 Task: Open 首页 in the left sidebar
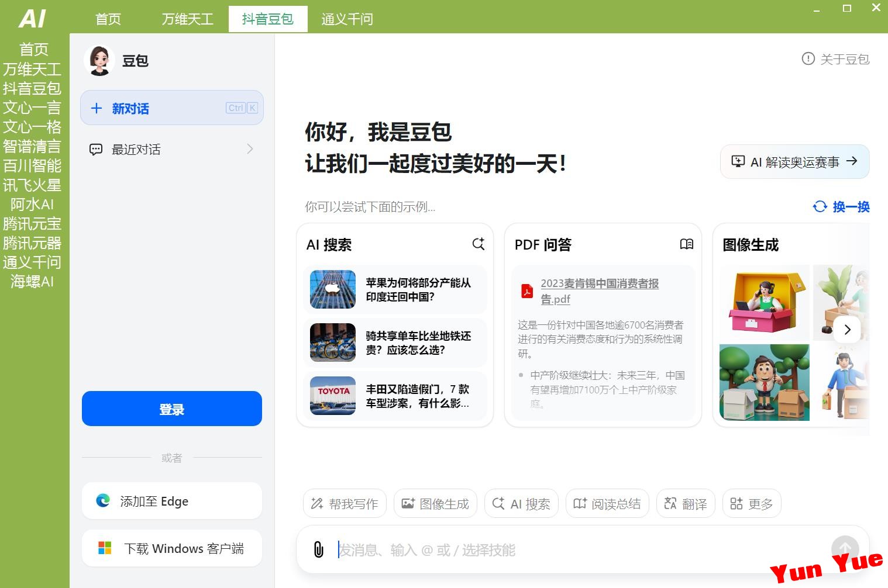[x=33, y=49]
